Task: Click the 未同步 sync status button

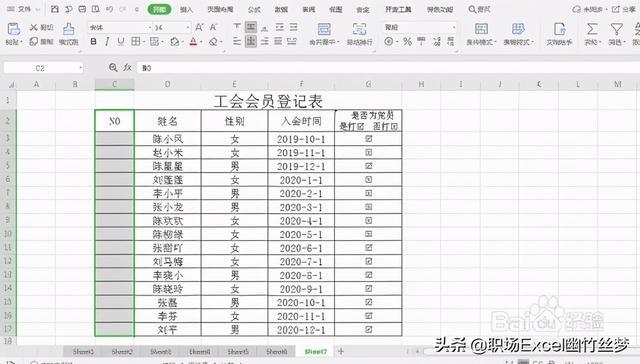Action: pyautogui.click(x=590, y=9)
